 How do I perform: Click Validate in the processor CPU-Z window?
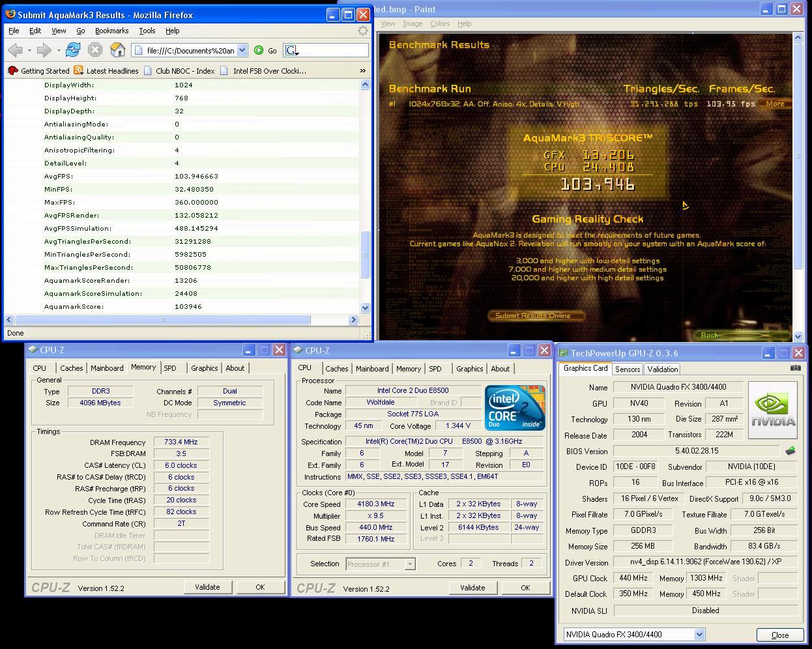pyautogui.click(x=472, y=588)
